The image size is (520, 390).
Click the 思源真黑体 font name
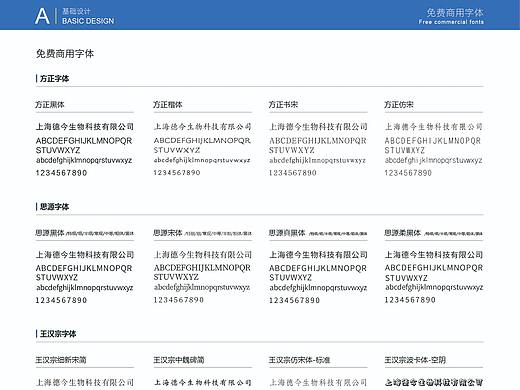pos(287,233)
